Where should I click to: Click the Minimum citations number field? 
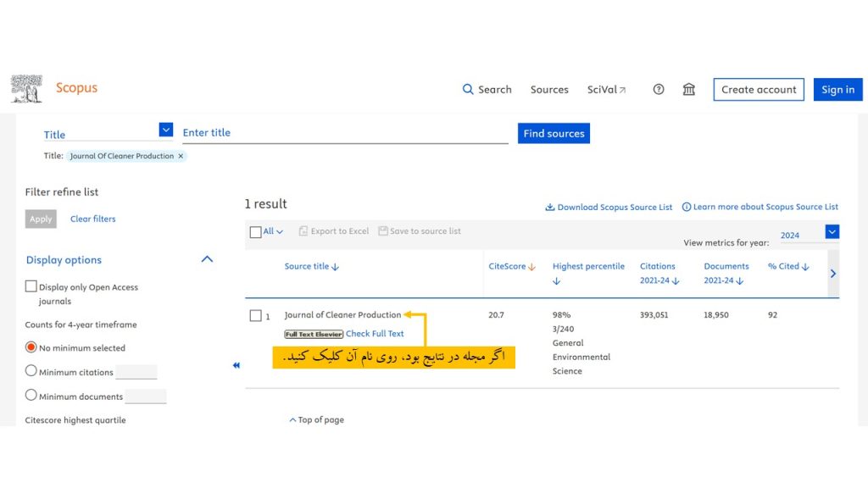pos(136,372)
